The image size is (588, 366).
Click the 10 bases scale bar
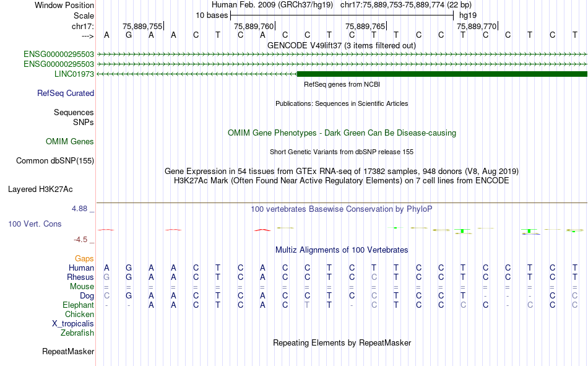coord(342,15)
